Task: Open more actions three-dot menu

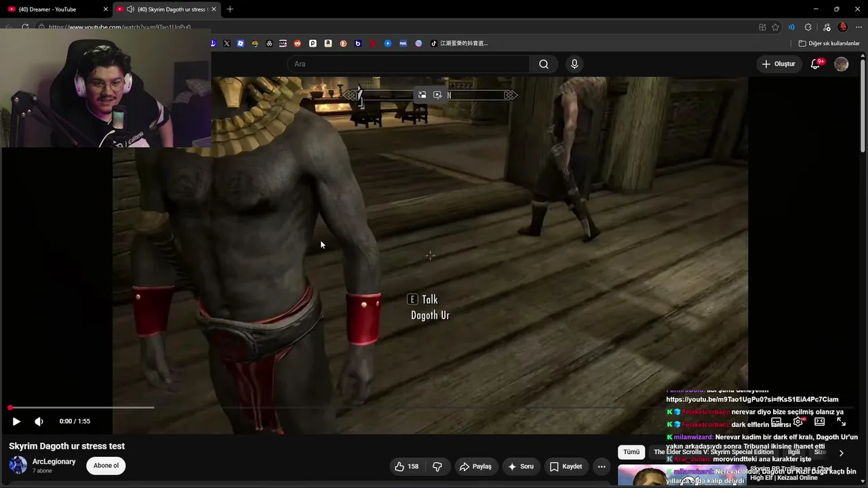Action: point(601,466)
